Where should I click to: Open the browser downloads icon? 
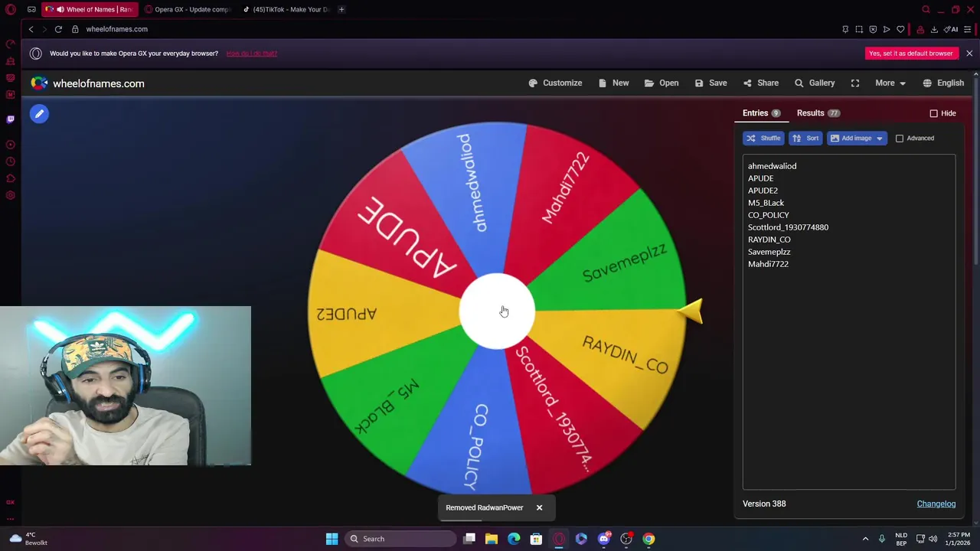click(934, 29)
